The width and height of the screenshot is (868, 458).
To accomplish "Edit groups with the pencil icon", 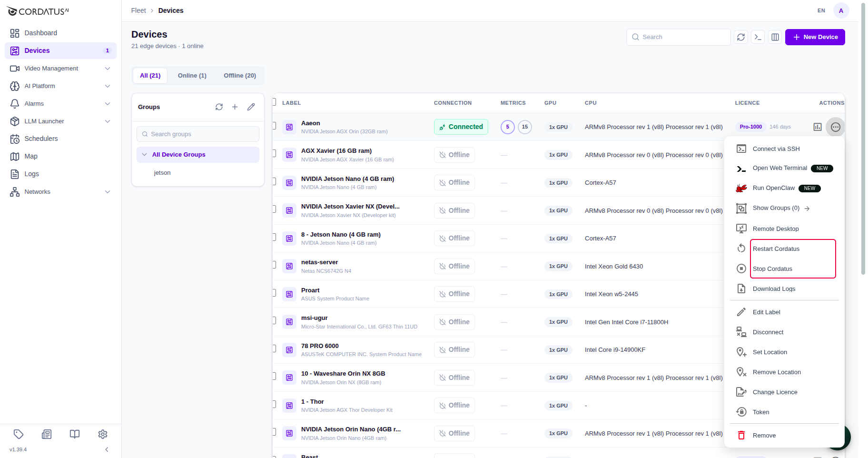I will 251,107.
